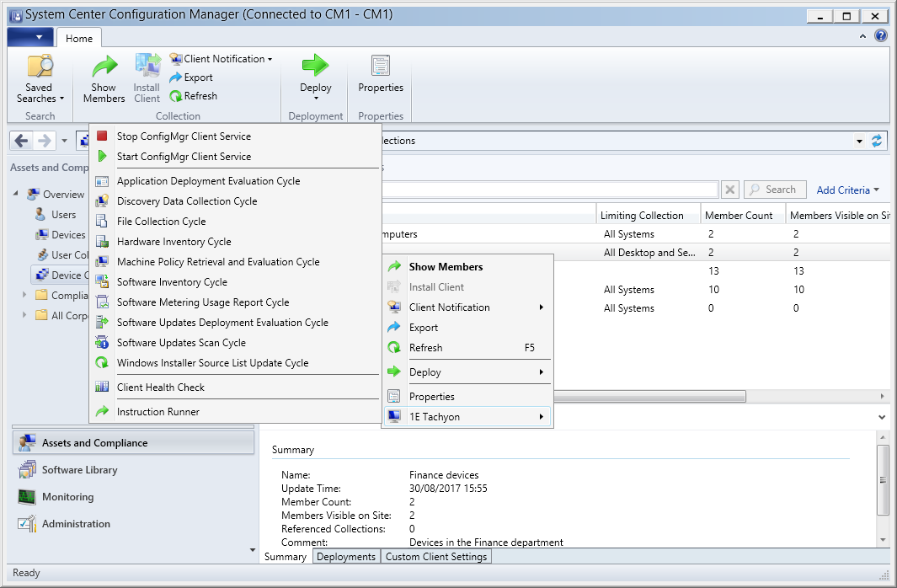897x588 pixels.
Task: Open the Software Library workspace
Action: tap(79, 470)
